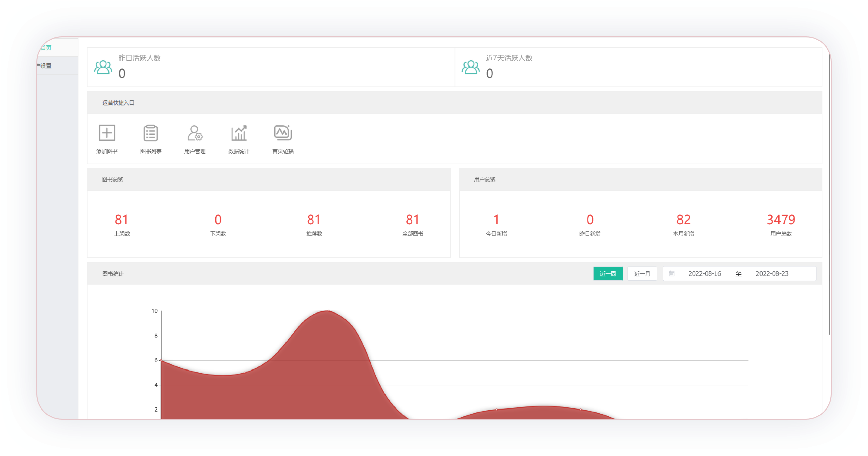Open the 首页 sidebar menu item
868x456 pixels.
tap(58, 47)
